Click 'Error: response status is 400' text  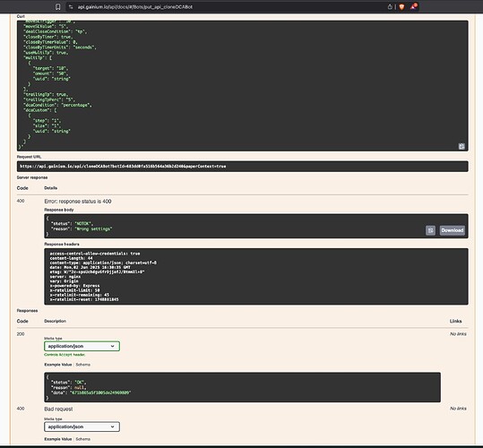(78, 202)
